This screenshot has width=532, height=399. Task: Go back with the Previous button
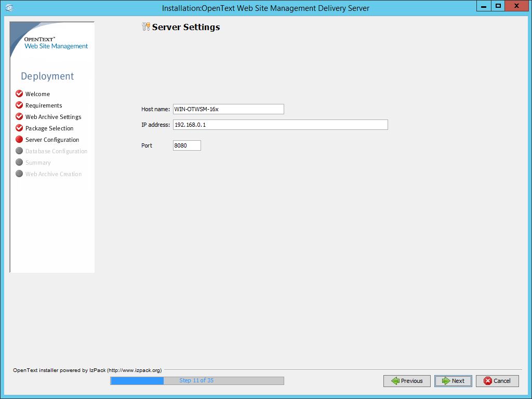tap(407, 381)
